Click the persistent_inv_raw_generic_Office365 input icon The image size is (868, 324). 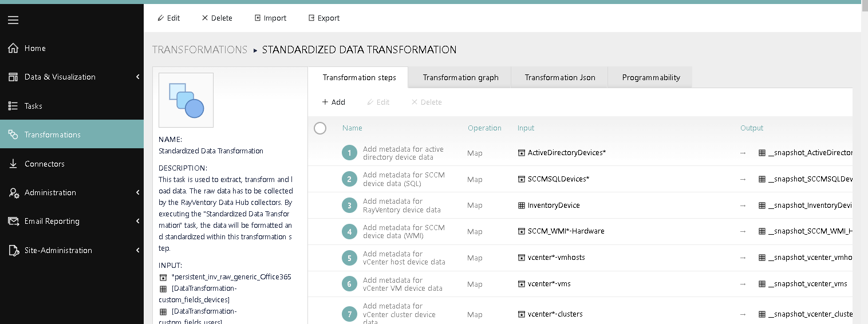tap(163, 277)
